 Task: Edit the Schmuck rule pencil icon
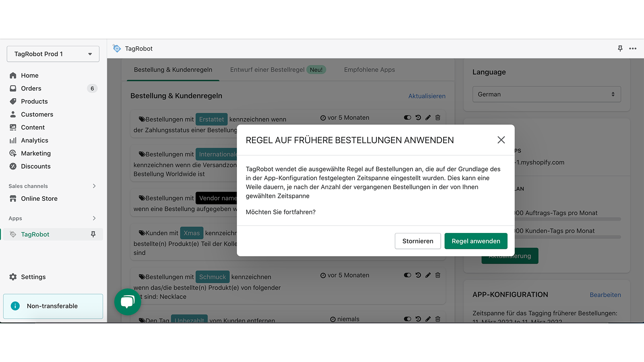coord(428,275)
